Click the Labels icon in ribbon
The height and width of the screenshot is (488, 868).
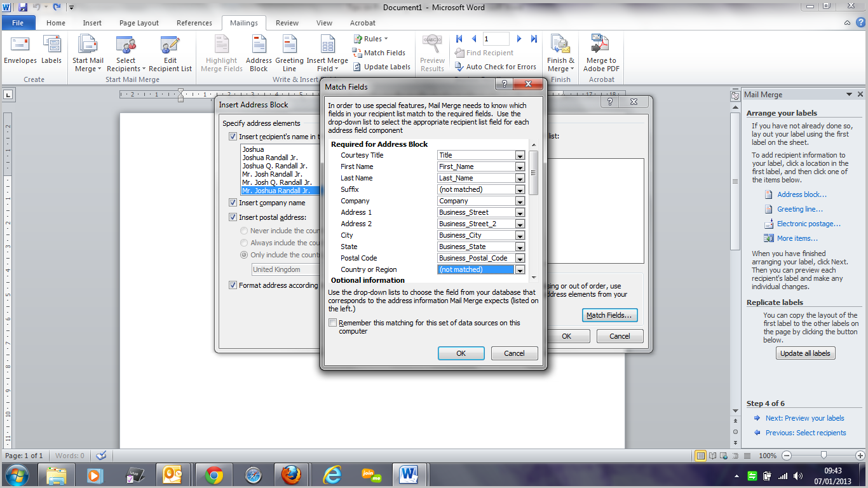[x=51, y=50]
